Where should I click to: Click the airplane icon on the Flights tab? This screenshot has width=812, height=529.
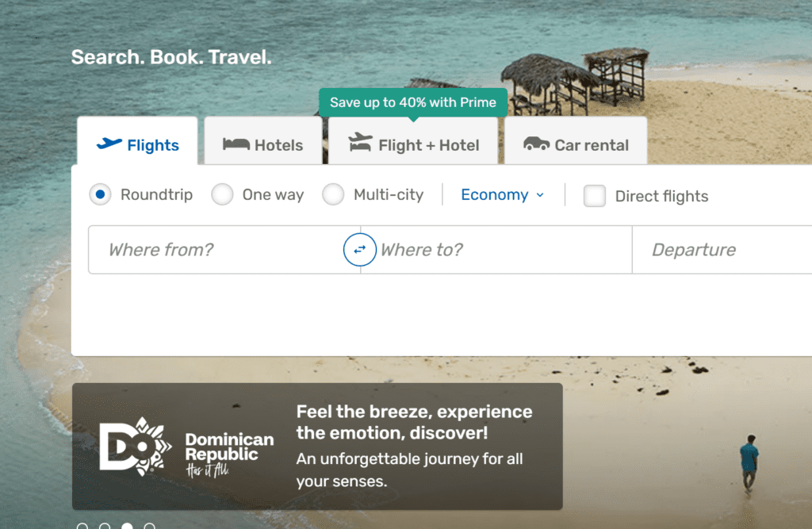pyautogui.click(x=109, y=144)
